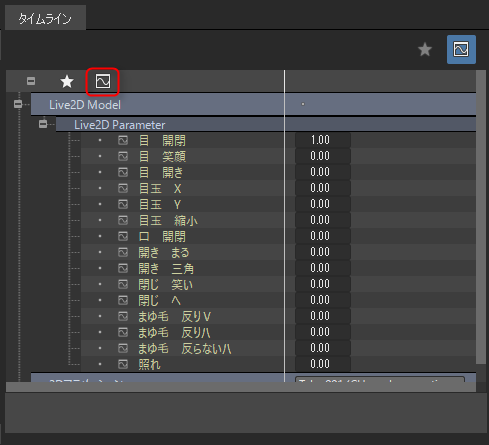Screen dimensions: 489x445
Task: Click the gray star icon at top right
Action: (425, 49)
